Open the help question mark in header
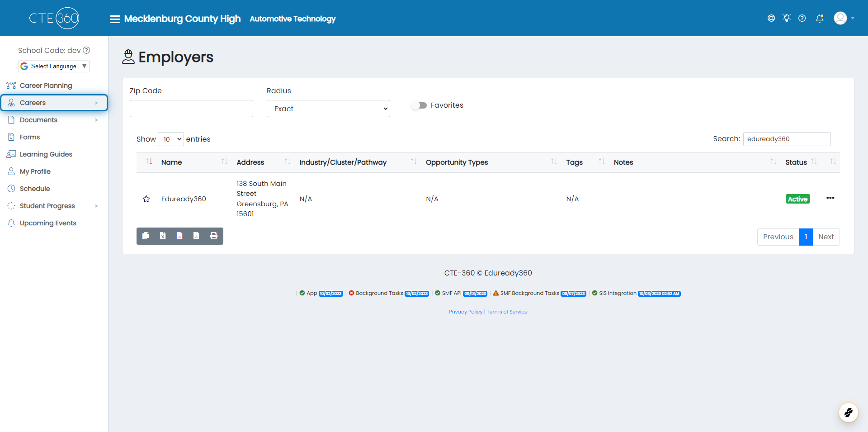The image size is (868, 432). pos(802,18)
